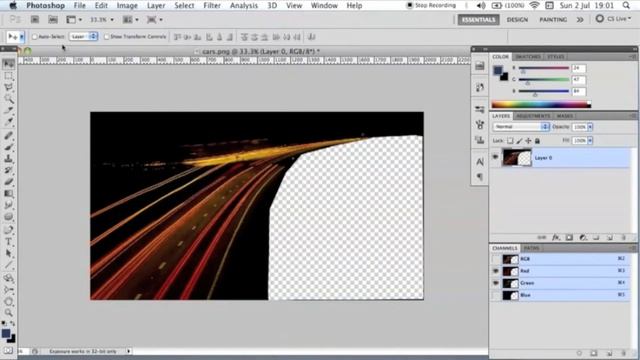Open Screen Mode dropdown

click(x=155, y=20)
